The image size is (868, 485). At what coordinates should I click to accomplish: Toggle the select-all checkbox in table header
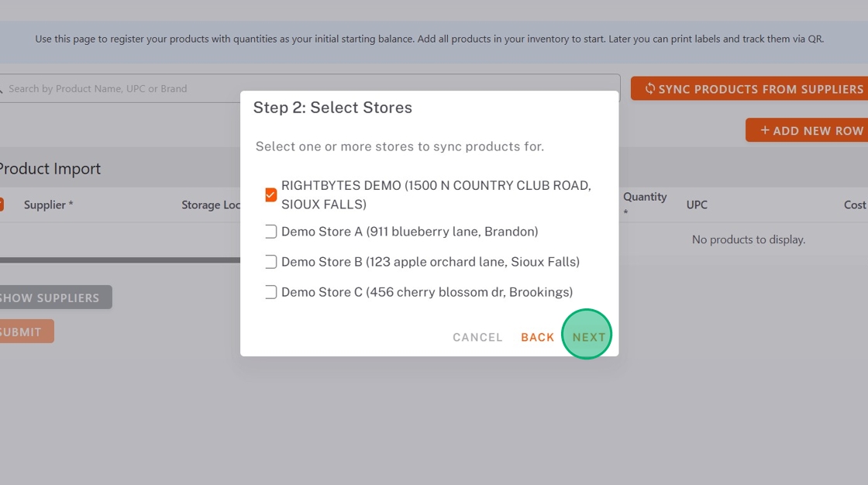1,205
